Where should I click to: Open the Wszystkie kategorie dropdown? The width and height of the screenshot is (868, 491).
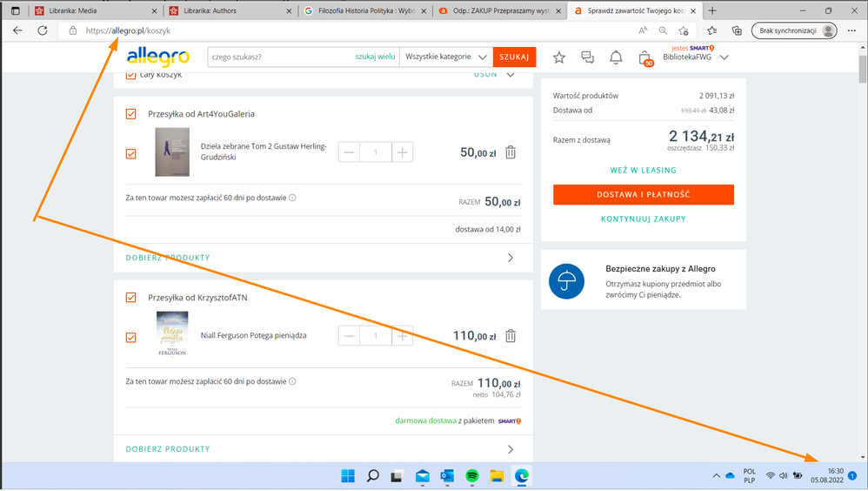[445, 57]
